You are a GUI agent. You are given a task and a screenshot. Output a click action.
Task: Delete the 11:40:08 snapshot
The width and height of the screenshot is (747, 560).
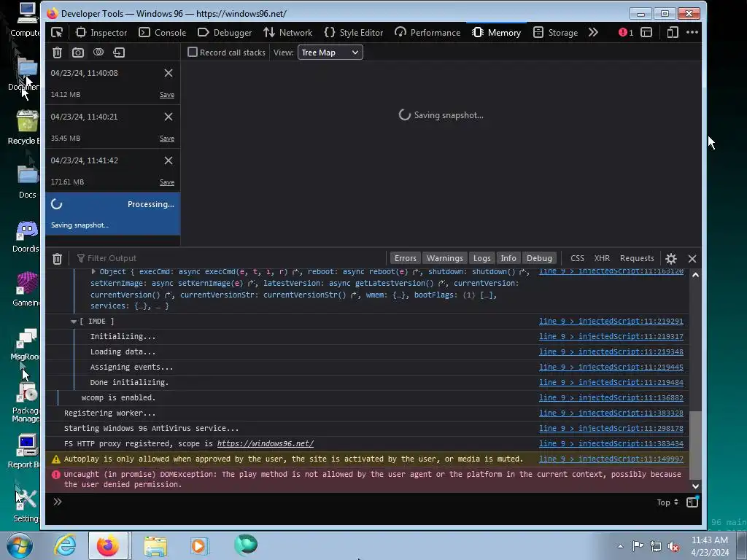tap(169, 73)
